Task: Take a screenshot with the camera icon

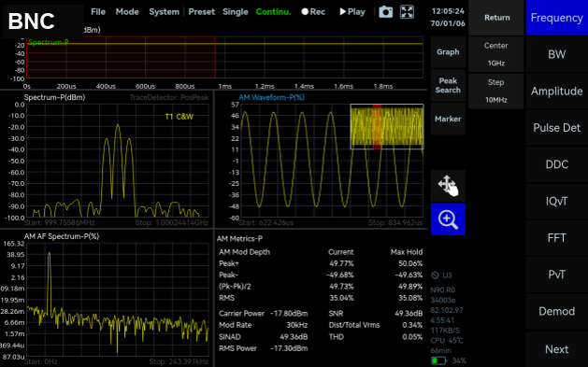Action: point(385,12)
